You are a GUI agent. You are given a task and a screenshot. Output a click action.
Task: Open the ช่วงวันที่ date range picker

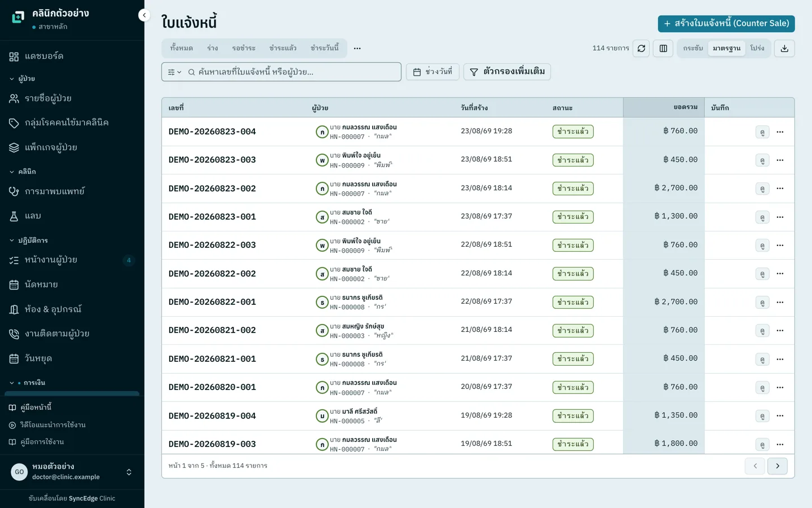433,72
